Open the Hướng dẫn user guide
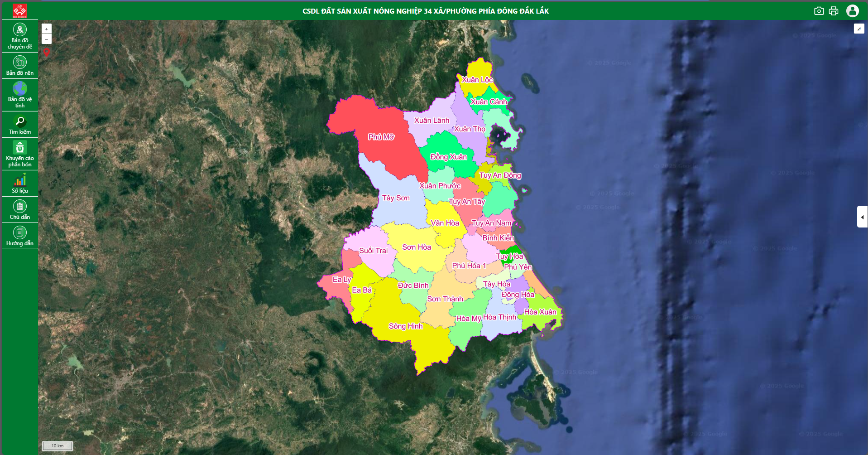868x455 pixels. [19, 236]
